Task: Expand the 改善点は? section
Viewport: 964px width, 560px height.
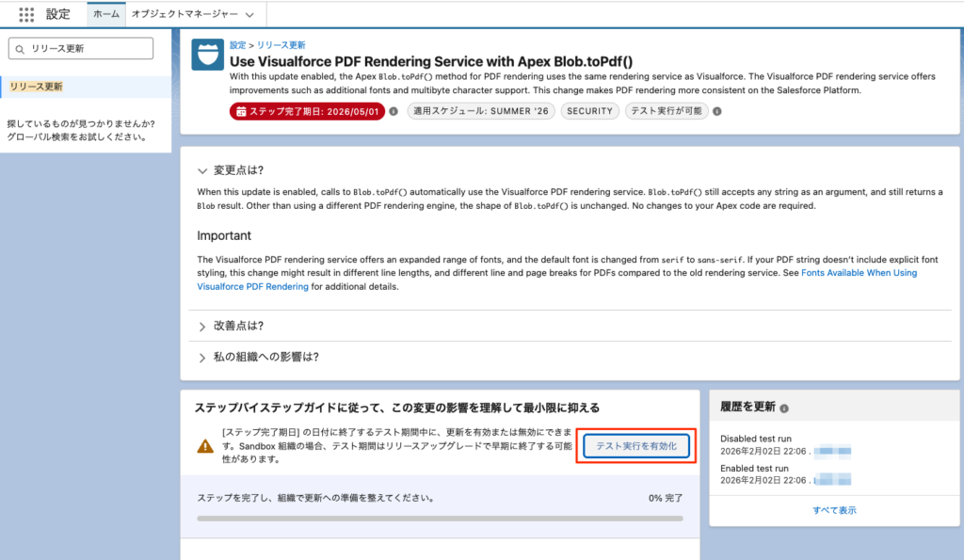Action: coord(201,326)
